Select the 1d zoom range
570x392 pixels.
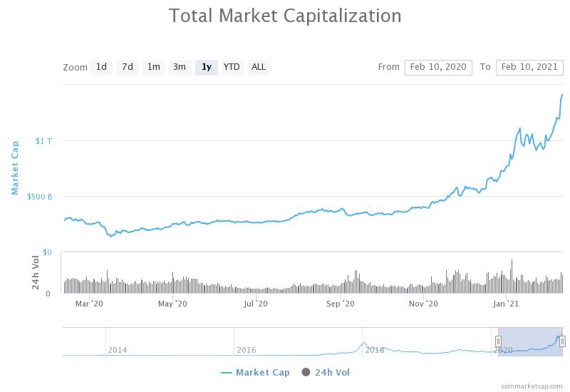(101, 67)
